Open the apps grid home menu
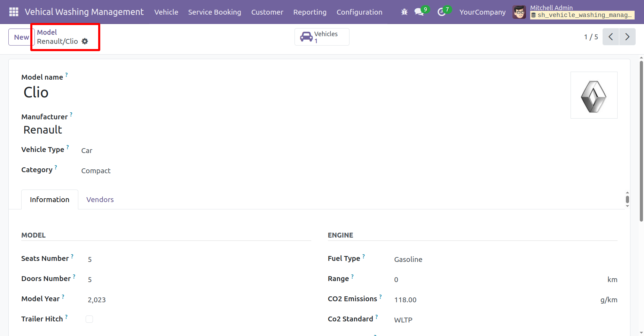 point(14,12)
